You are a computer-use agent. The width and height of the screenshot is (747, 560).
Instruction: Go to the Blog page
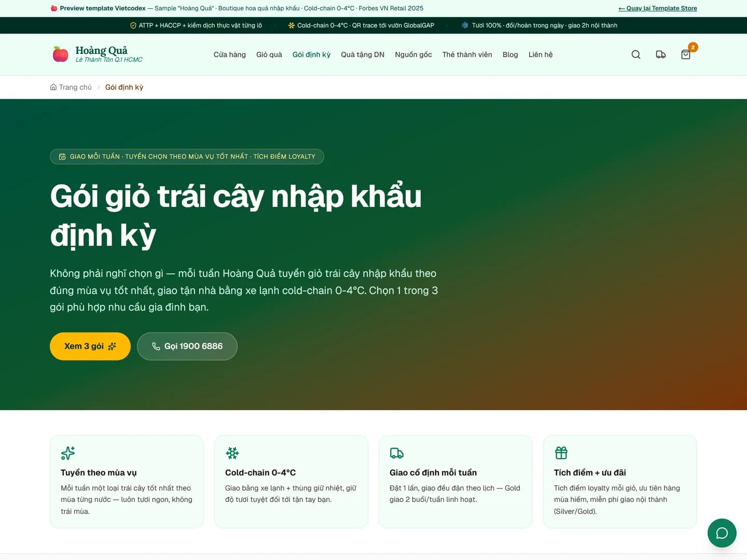tap(510, 54)
